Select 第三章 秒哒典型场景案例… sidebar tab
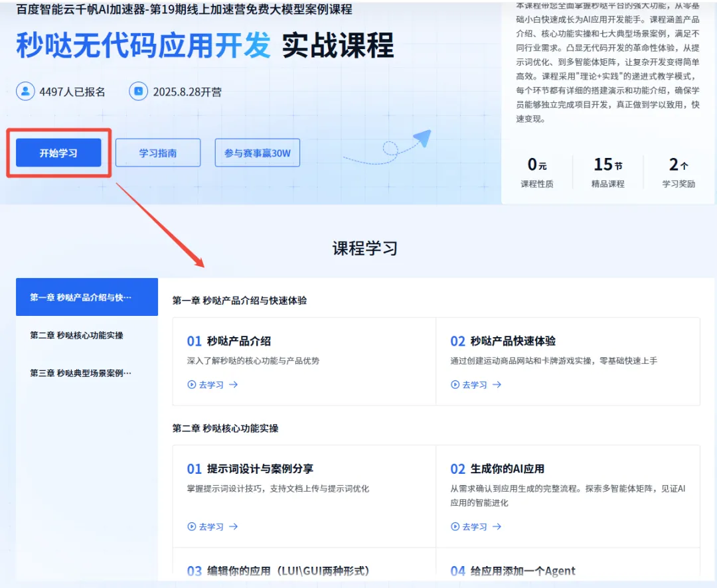 87,373
